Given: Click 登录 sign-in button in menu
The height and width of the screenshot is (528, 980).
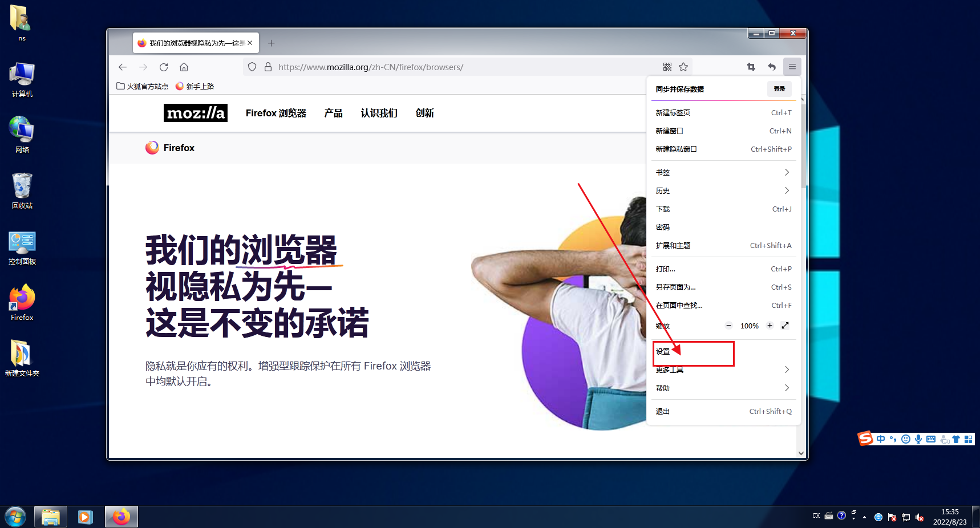Looking at the screenshot, I should click(779, 89).
